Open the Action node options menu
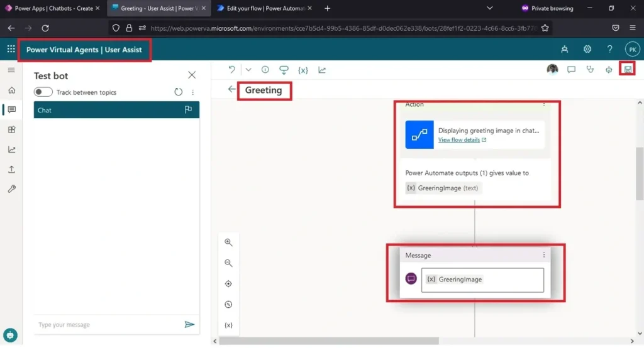This screenshot has width=644, height=348. [x=544, y=105]
